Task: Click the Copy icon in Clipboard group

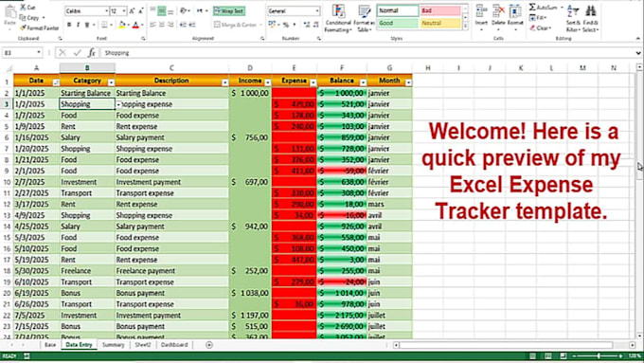Action: pyautogui.click(x=23, y=18)
